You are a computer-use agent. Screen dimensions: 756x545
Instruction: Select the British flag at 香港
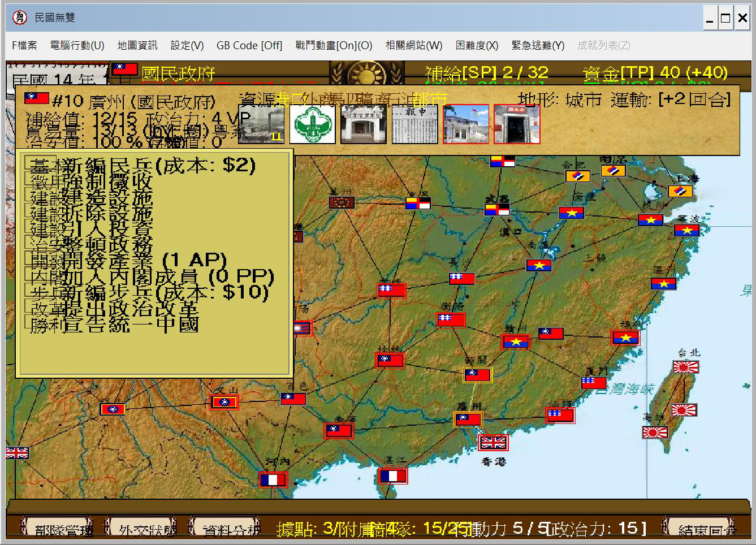pyautogui.click(x=493, y=443)
